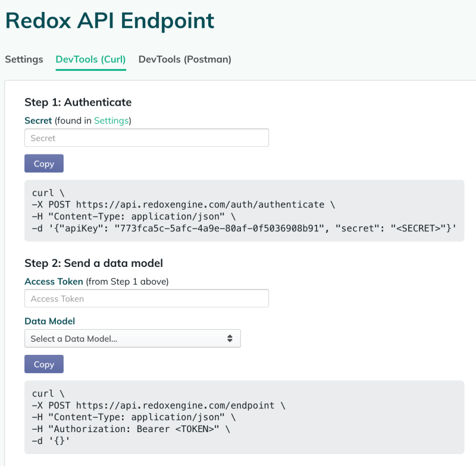Viewport: 476px width, 466px height.
Task: Click the apiKey line in the code block
Action: coord(244,228)
